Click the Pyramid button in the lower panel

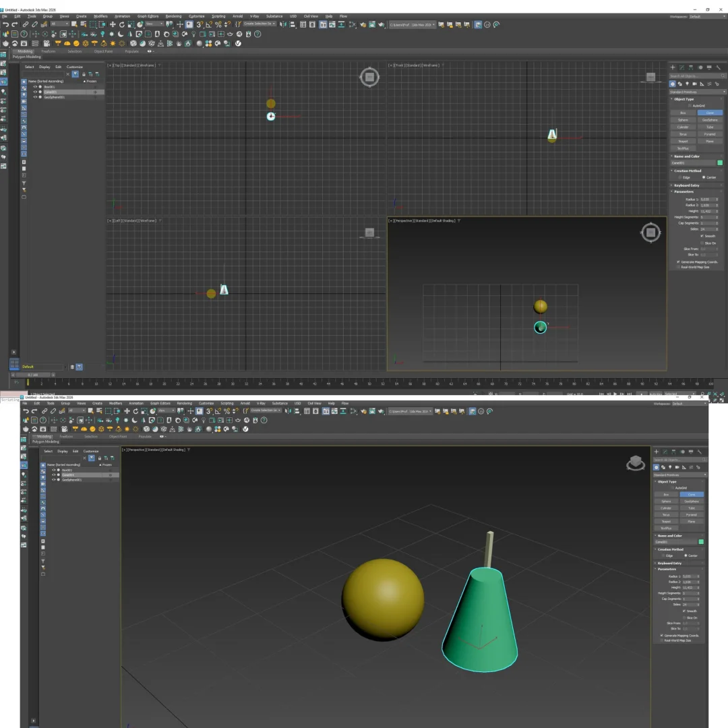(x=691, y=514)
